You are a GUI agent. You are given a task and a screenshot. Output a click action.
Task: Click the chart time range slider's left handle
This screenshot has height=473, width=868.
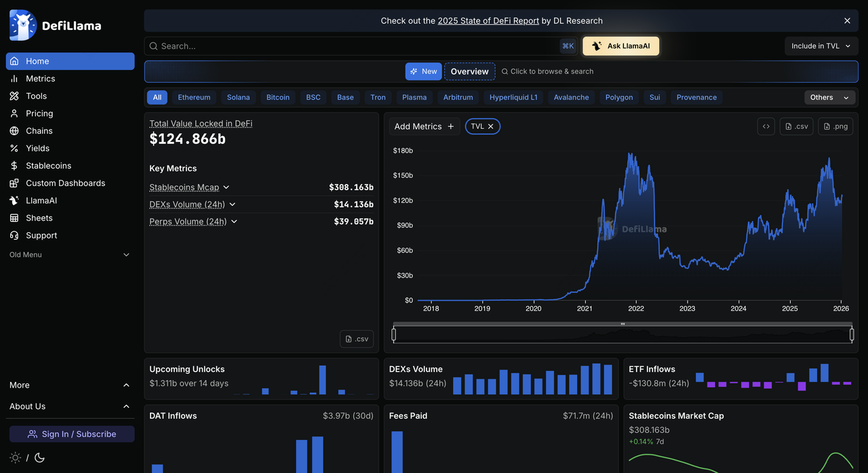pyautogui.click(x=394, y=334)
